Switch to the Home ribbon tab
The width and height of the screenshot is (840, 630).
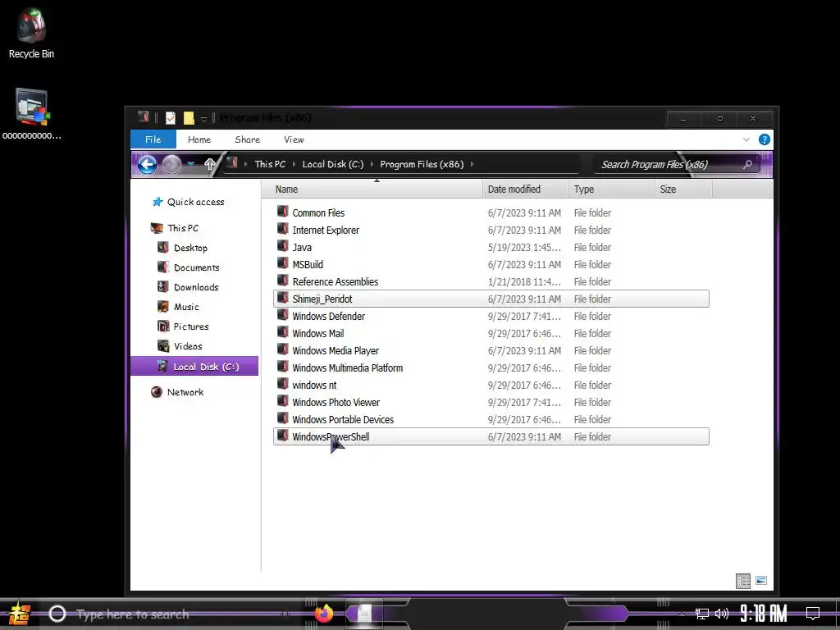199,139
